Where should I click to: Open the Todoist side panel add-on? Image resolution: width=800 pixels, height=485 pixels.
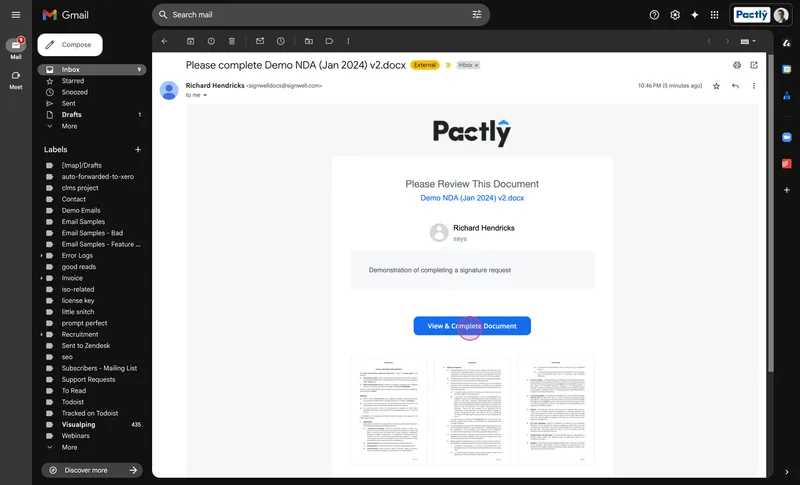[x=787, y=163]
